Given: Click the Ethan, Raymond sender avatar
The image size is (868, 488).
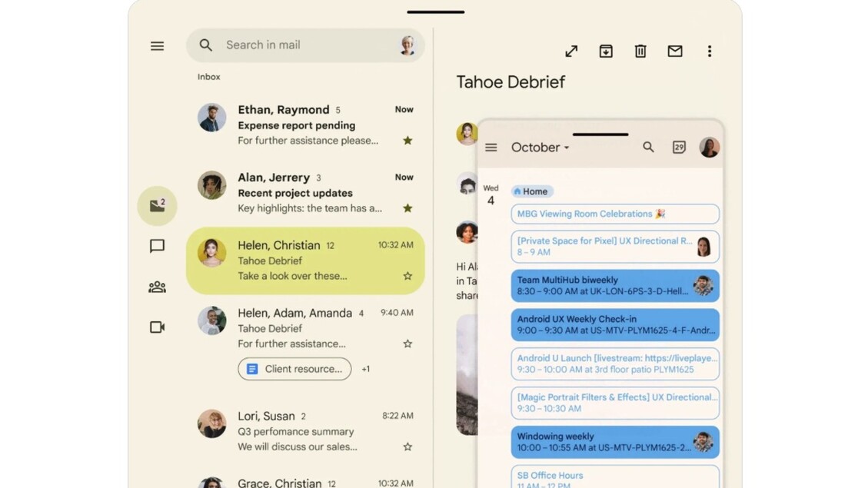Looking at the screenshot, I should [212, 118].
